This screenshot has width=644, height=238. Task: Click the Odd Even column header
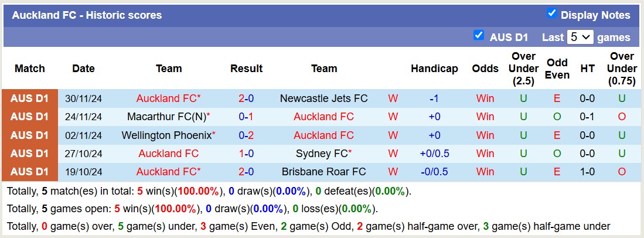557,69
